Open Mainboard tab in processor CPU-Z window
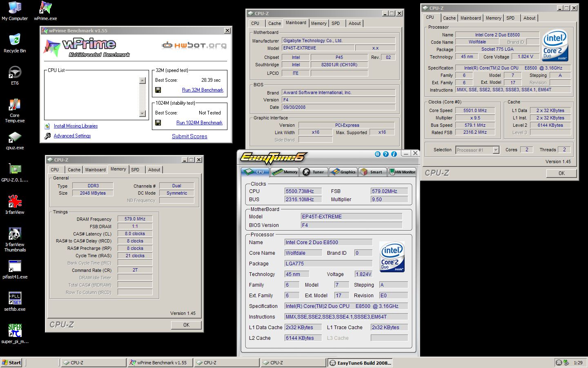Screen dimensions: 588x368 tap(470, 18)
